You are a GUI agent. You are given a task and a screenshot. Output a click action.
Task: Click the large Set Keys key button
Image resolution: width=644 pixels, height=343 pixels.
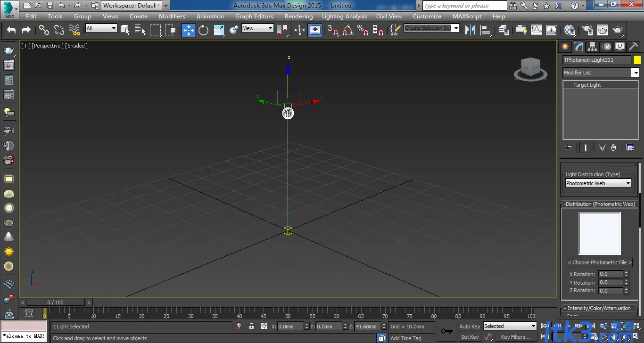(x=446, y=331)
